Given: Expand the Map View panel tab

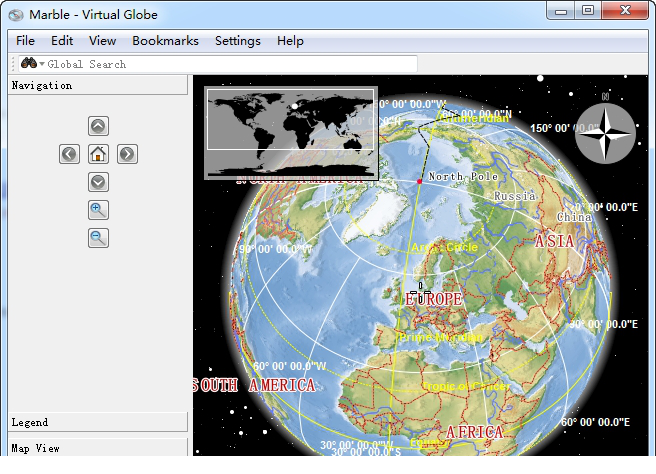Looking at the screenshot, I should pyautogui.click(x=98, y=448).
